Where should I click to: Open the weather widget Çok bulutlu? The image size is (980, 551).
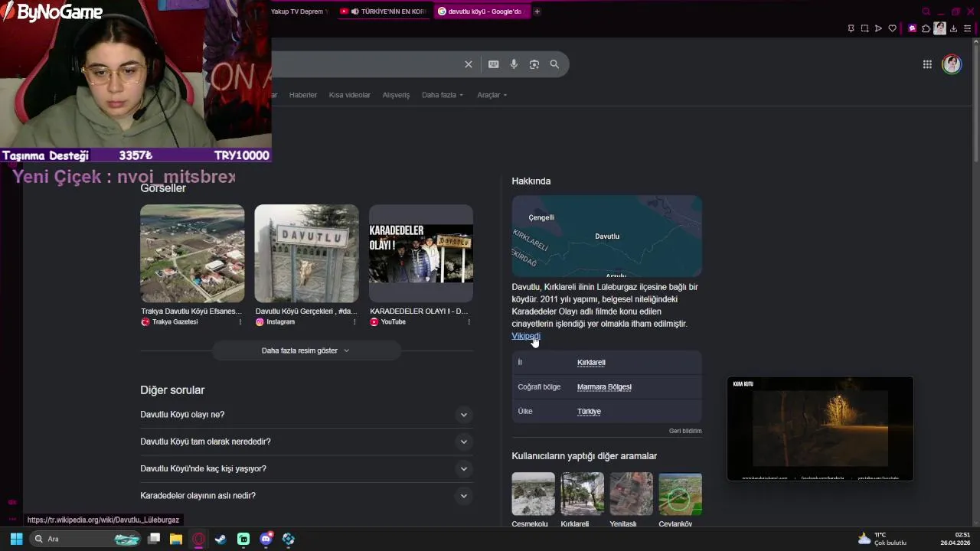point(882,539)
